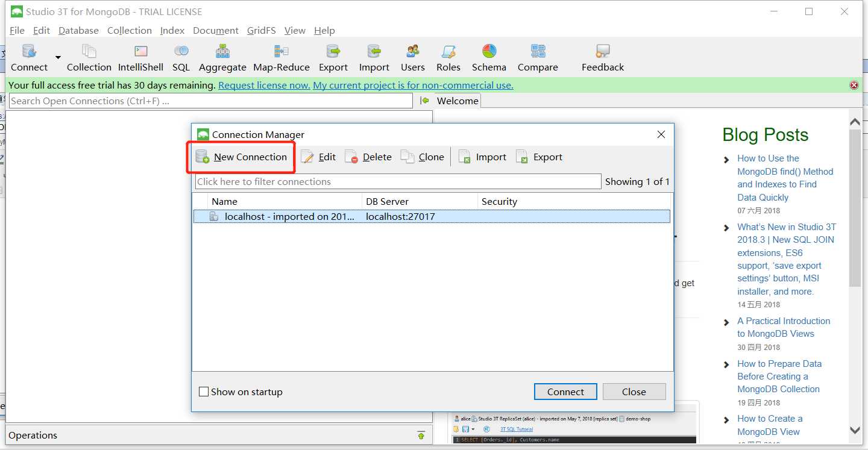Collapse the connection tree with the arrow icon
The width and height of the screenshot is (868, 450).
(425, 101)
